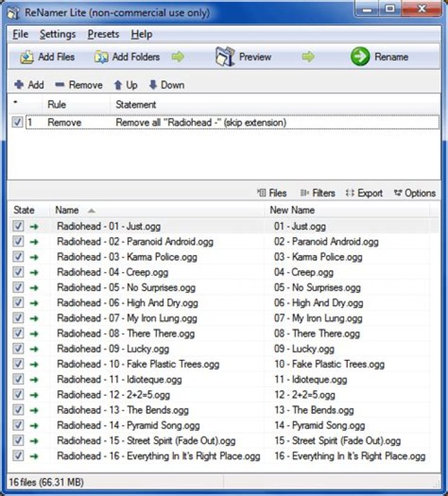The width and height of the screenshot is (448, 496).
Task: Move rule Up with arrow icon
Action: coord(118,85)
